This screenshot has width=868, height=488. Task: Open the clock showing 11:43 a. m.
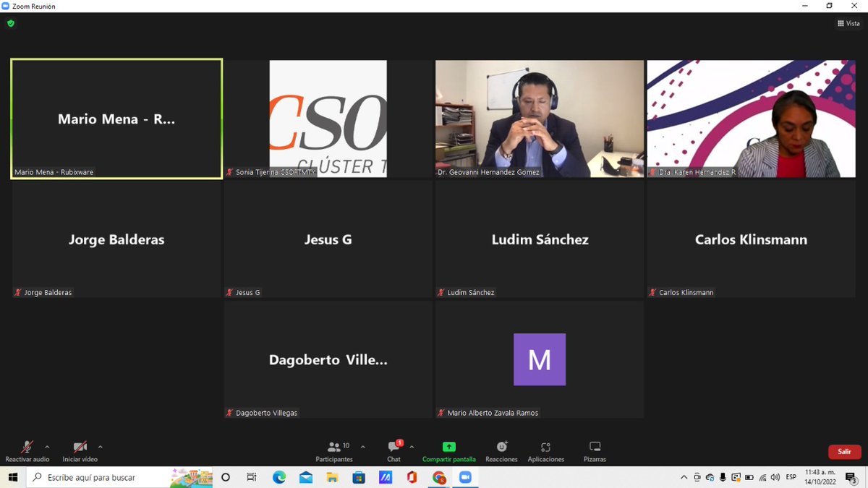(x=819, y=477)
